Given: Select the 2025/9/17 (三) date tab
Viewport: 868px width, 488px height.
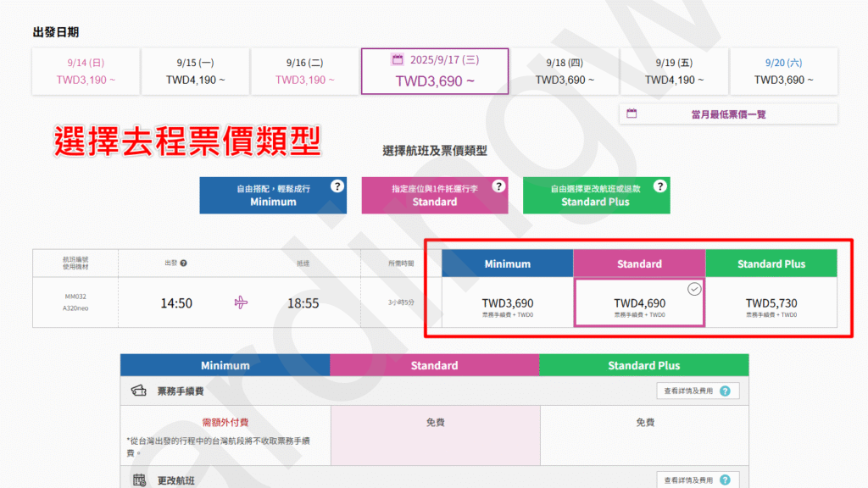Looking at the screenshot, I should (x=435, y=71).
